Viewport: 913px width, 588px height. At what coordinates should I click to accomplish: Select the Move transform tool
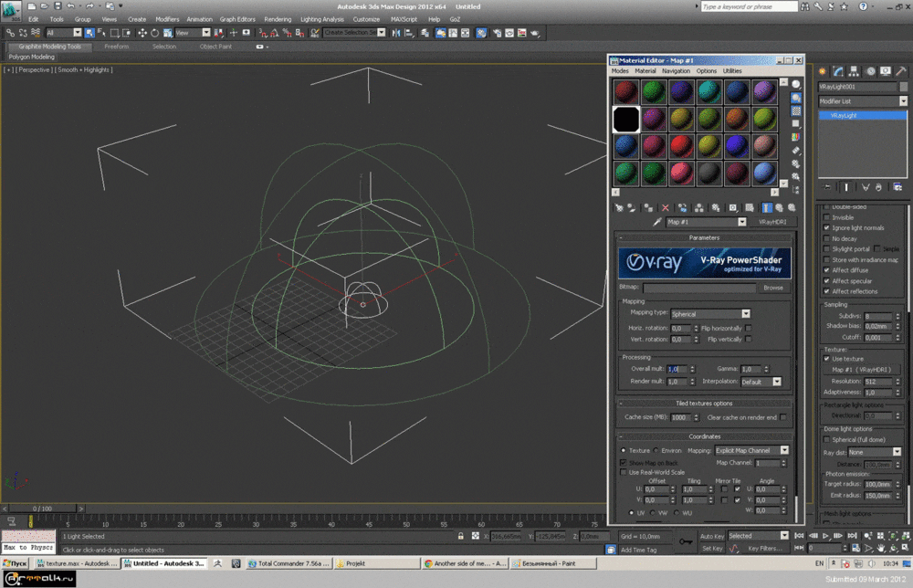(x=142, y=33)
